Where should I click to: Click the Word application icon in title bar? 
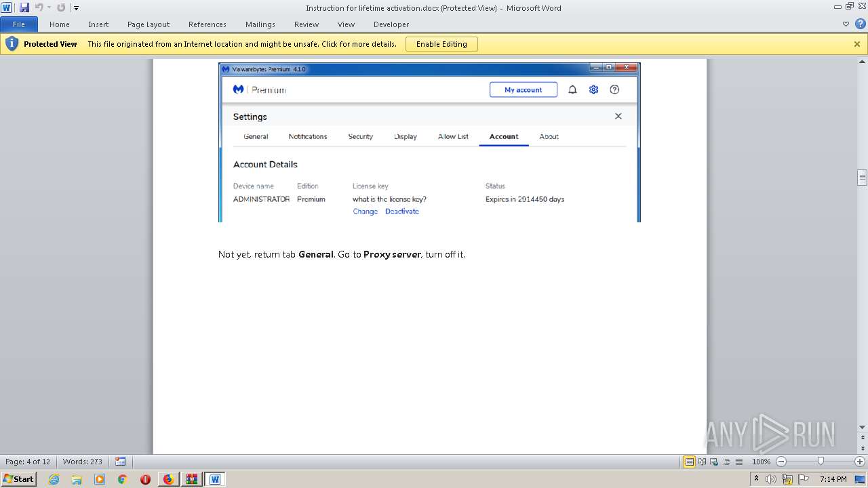[6, 7]
